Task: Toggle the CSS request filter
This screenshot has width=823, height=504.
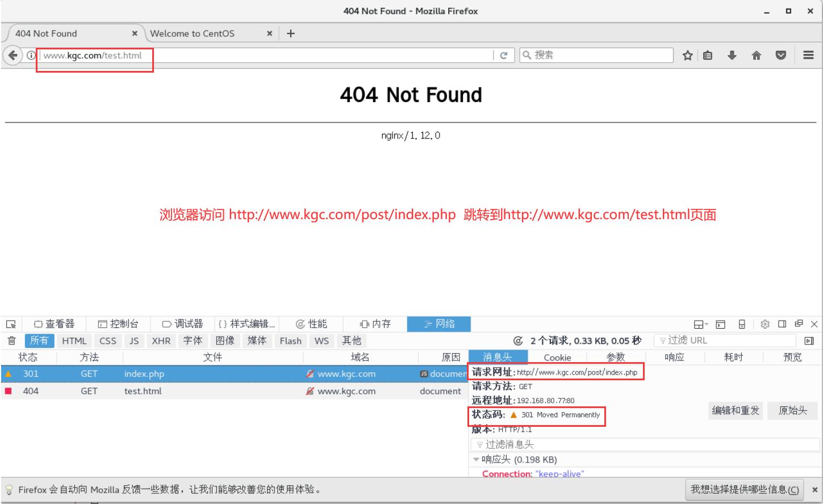Action: tap(108, 341)
